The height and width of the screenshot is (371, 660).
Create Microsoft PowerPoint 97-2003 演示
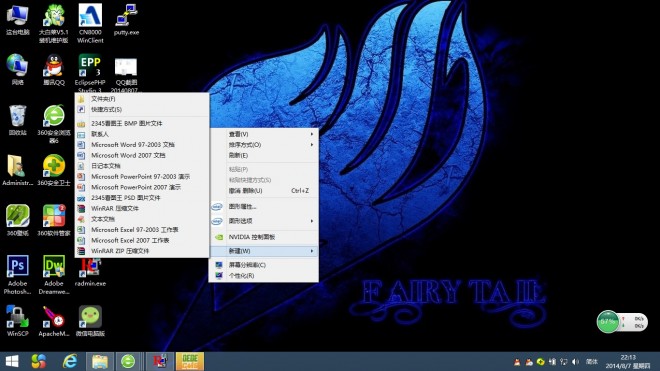142,176
